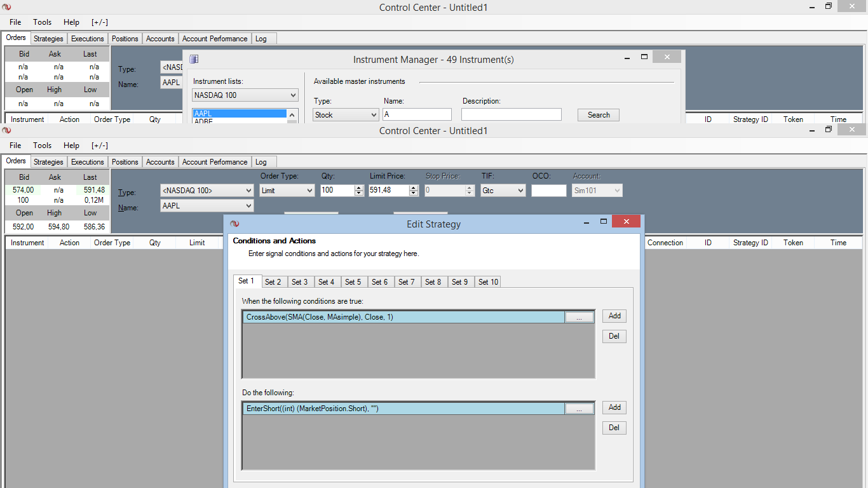Image resolution: width=868 pixels, height=488 pixels.
Task: Decrease the Qty value with the down arrow
Action: click(359, 193)
